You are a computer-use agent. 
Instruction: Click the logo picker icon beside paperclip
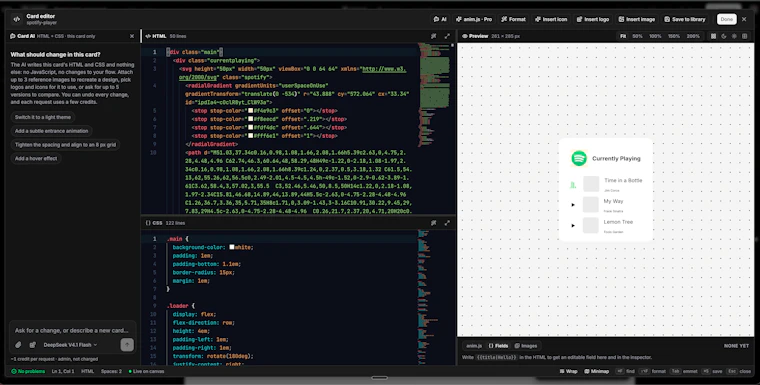[x=32, y=345]
